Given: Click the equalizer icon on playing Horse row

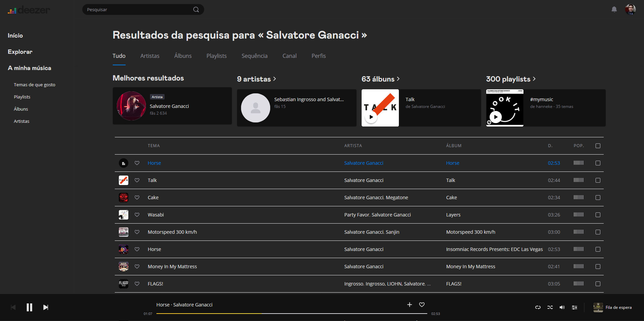Looking at the screenshot, I should tap(124, 163).
